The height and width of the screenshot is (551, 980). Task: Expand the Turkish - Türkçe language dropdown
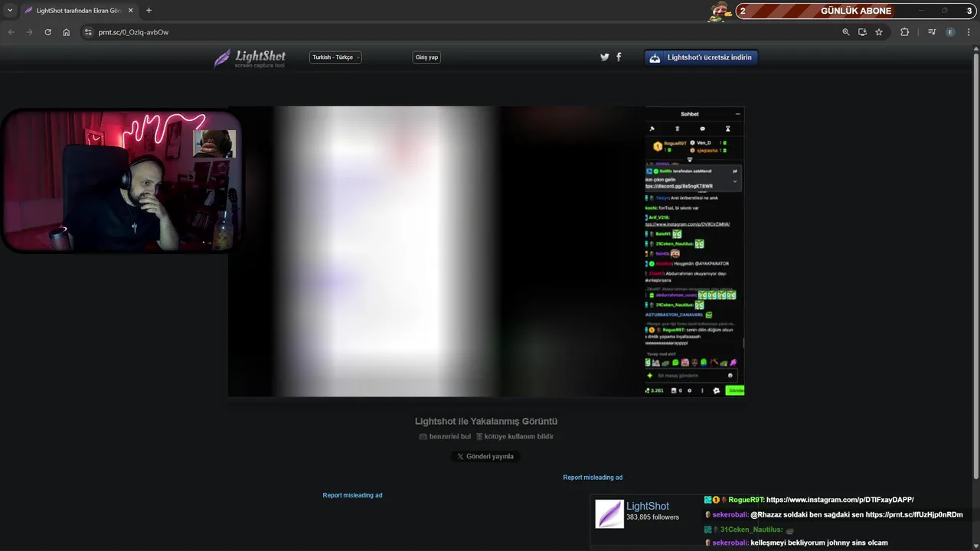(335, 57)
